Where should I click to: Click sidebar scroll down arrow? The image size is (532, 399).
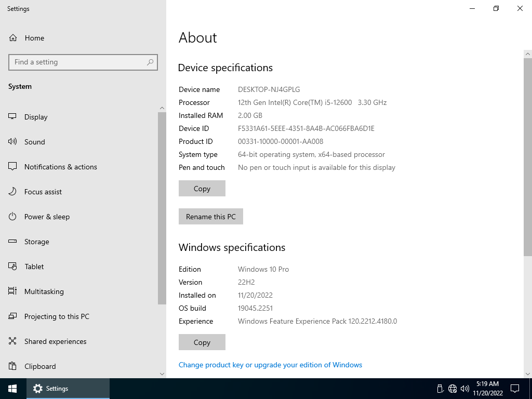pos(162,374)
